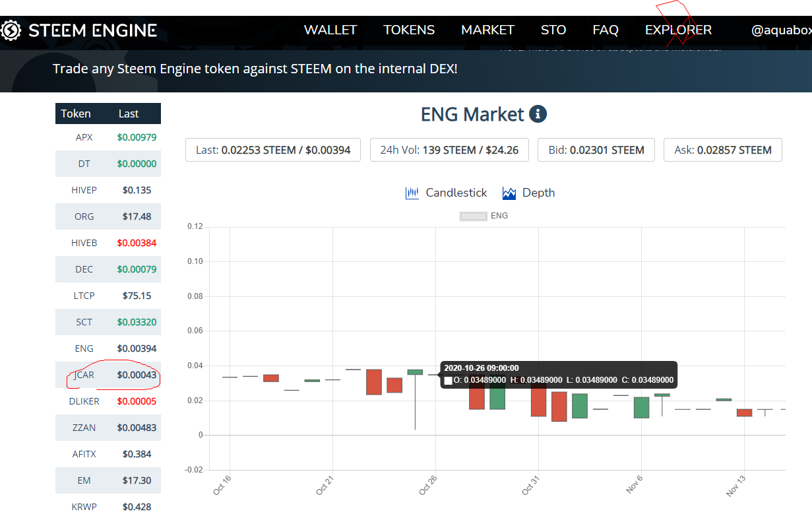Click the Last column header
The image size is (812, 520).
[x=129, y=114]
